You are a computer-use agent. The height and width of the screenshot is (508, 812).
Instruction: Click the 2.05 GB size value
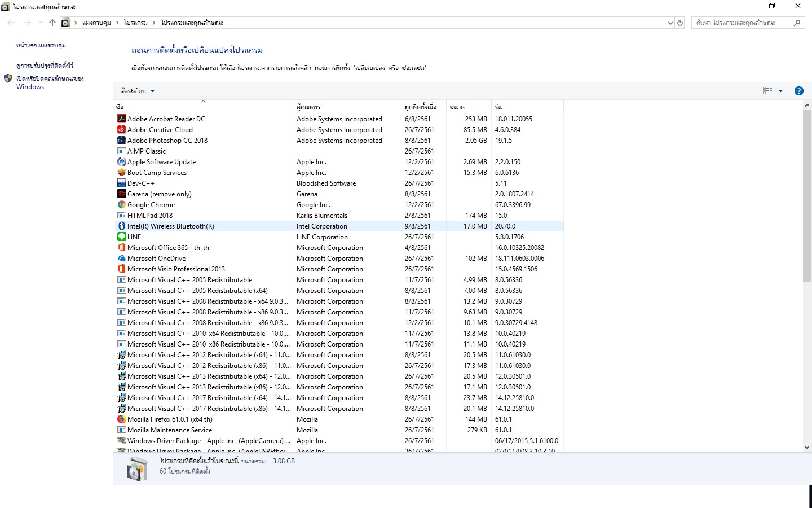pos(476,140)
